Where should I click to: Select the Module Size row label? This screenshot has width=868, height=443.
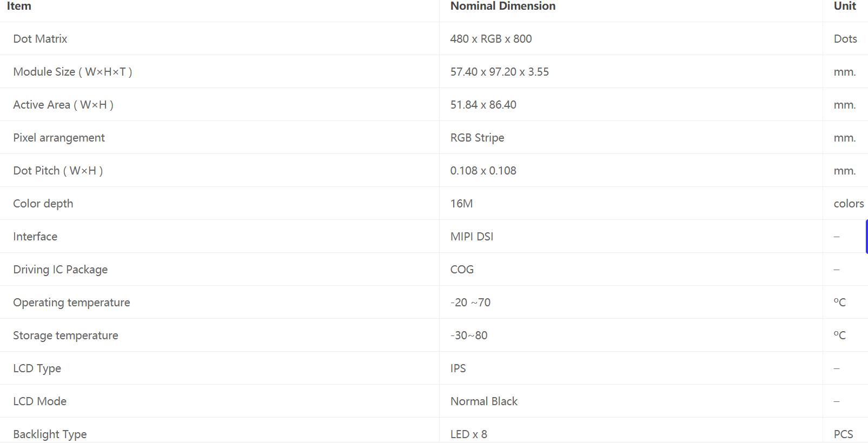(72, 72)
